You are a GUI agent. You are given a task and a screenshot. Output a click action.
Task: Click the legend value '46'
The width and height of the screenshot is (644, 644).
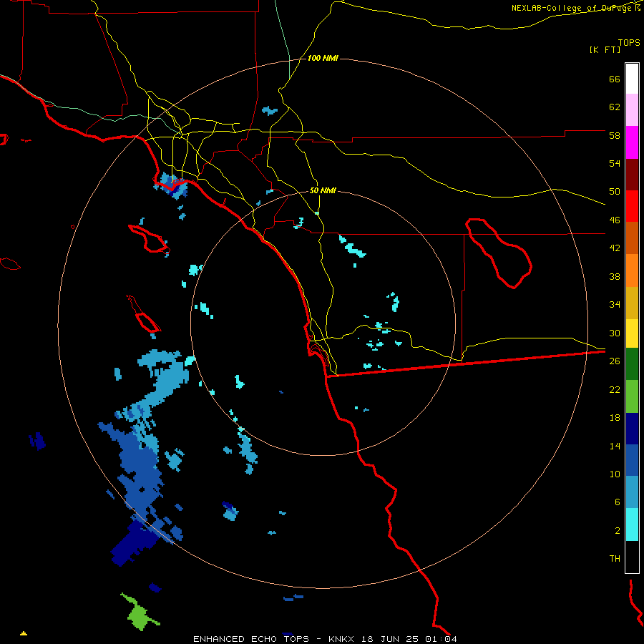tap(615, 220)
